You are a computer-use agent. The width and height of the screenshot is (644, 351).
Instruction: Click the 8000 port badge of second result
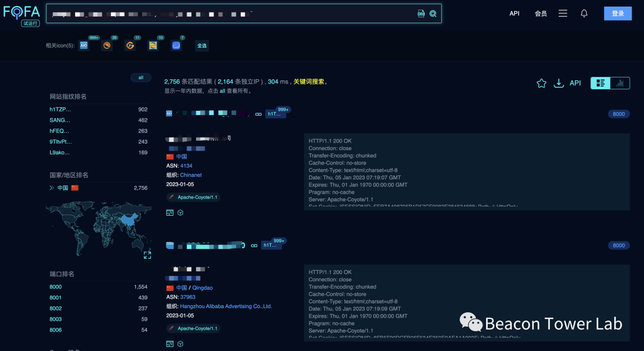618,246
